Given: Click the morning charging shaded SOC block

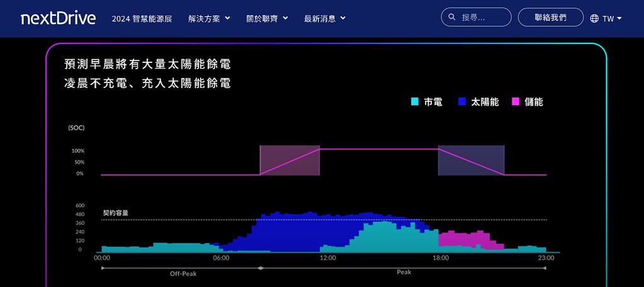Looking at the screenshot, I should [x=290, y=160].
